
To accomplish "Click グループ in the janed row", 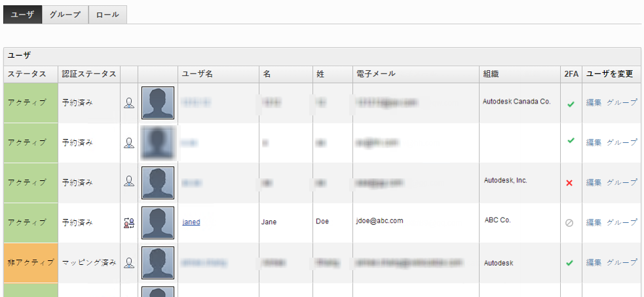I will click(622, 222).
